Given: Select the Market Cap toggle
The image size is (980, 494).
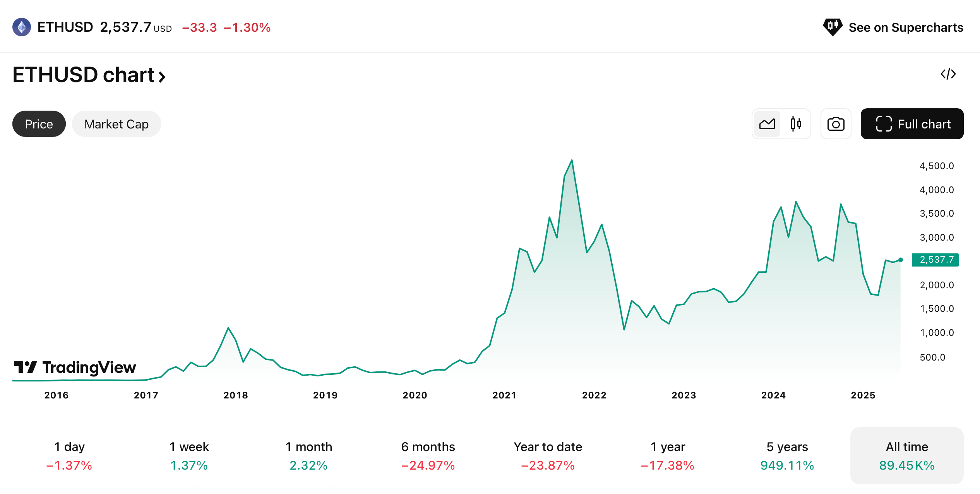Looking at the screenshot, I should (x=117, y=124).
